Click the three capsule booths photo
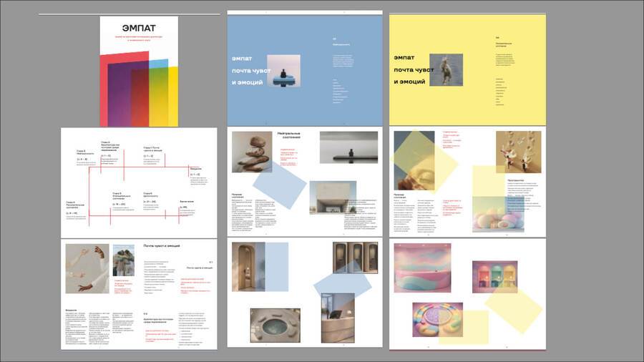The width and height of the screenshot is (644, 362). tap(355, 258)
